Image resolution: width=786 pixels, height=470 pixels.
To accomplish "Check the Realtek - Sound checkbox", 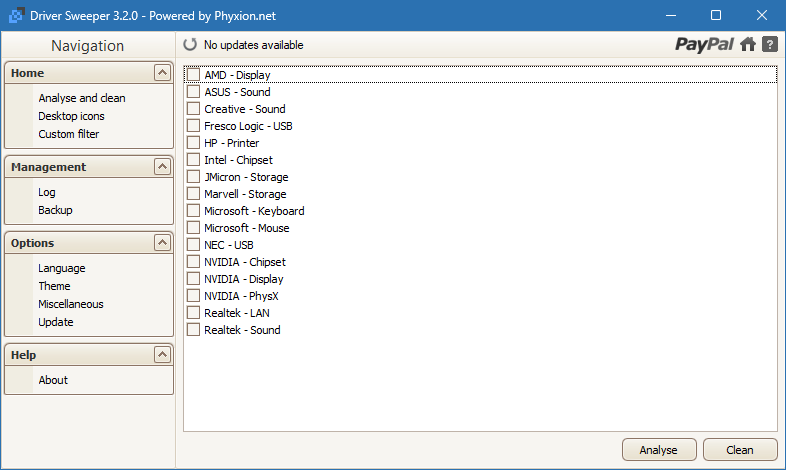I will (x=193, y=330).
